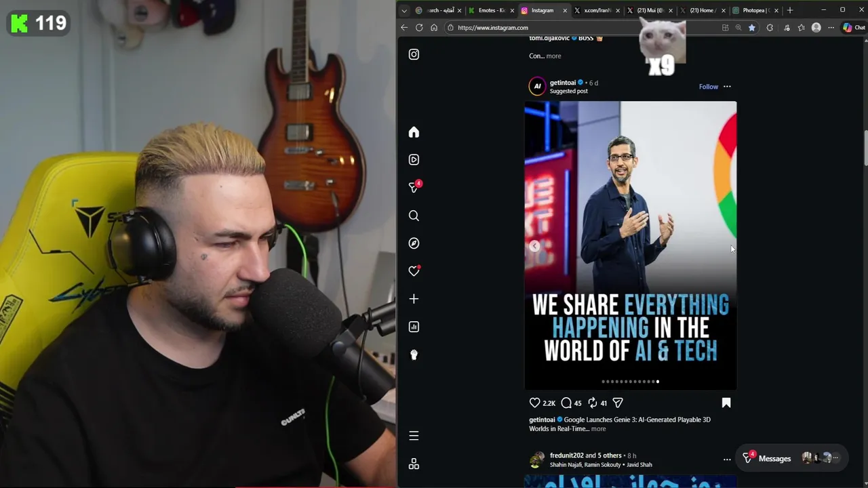
Task: Click the profile avatar icon in the sidebar
Action: pos(414,354)
